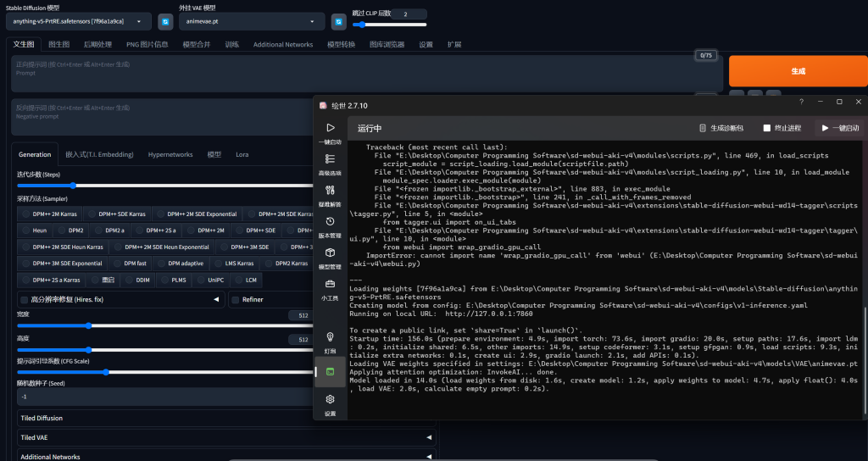
Task: Open 小工具 toolbox in sidebar
Action: click(330, 289)
